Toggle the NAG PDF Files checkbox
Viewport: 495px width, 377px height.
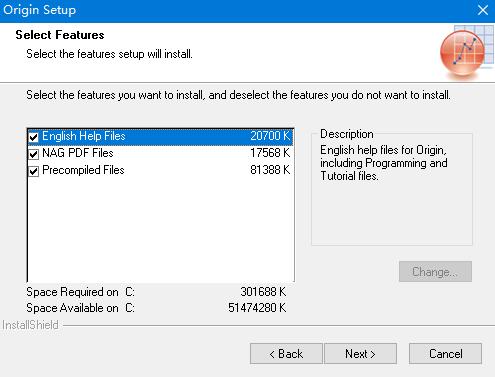pos(33,154)
